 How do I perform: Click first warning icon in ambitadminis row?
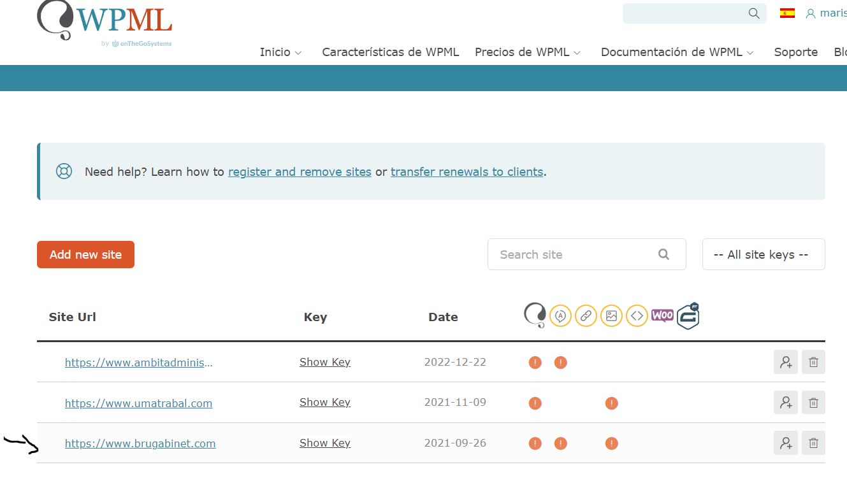[535, 363]
